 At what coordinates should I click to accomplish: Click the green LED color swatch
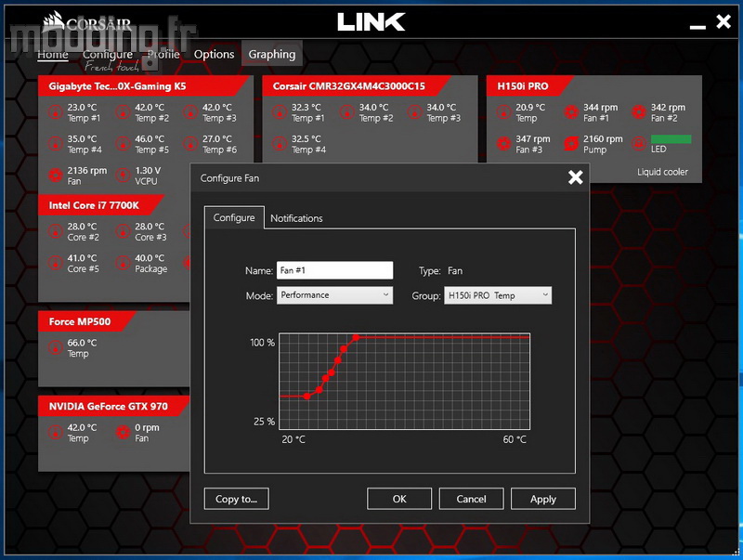pos(671,139)
